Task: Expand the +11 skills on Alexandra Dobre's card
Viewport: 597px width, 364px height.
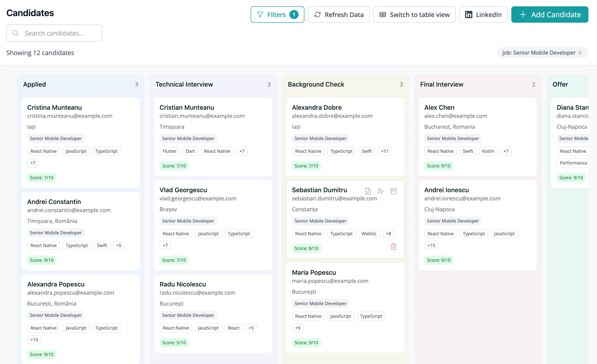Action: tap(384, 151)
